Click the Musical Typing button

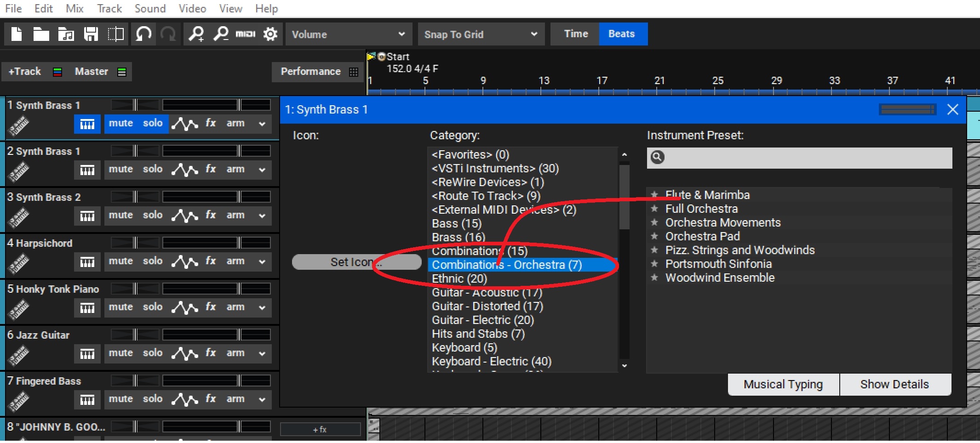(x=783, y=384)
